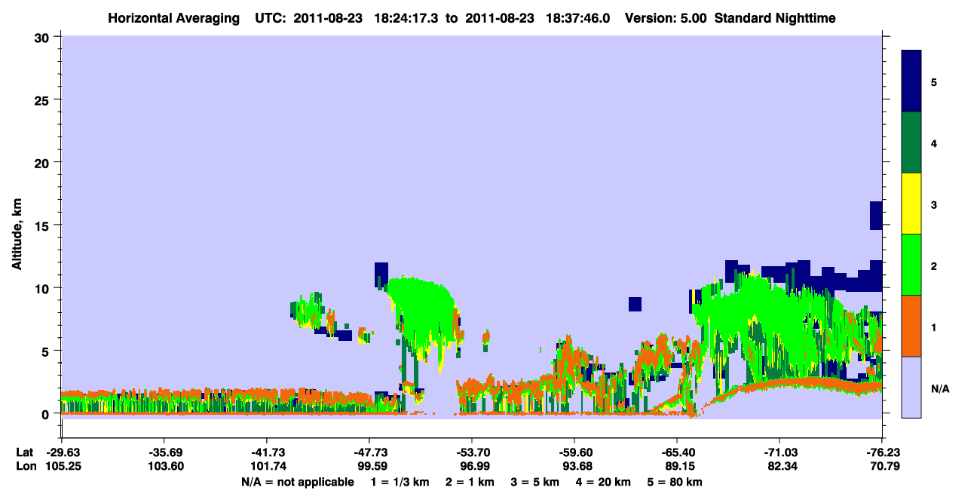Click the color bar label 2
Image resolution: width=980 pixels, height=503 pixels.
pos(933,265)
